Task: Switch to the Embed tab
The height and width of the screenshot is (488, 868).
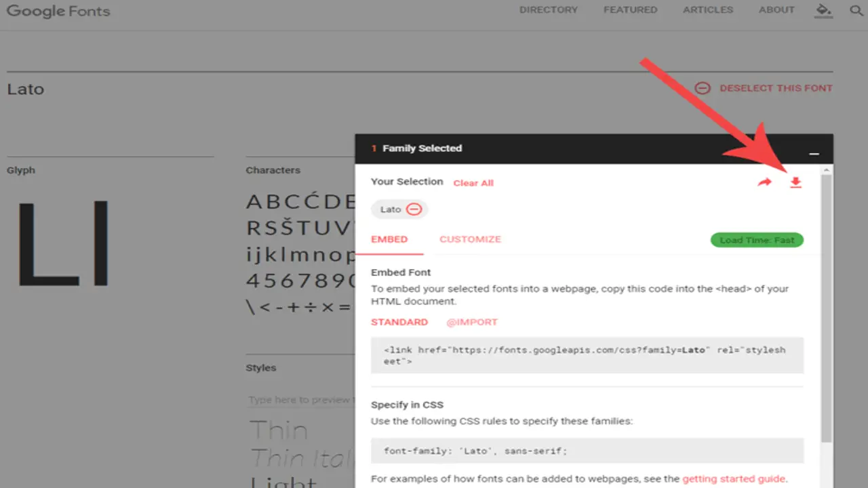Action: (x=389, y=239)
